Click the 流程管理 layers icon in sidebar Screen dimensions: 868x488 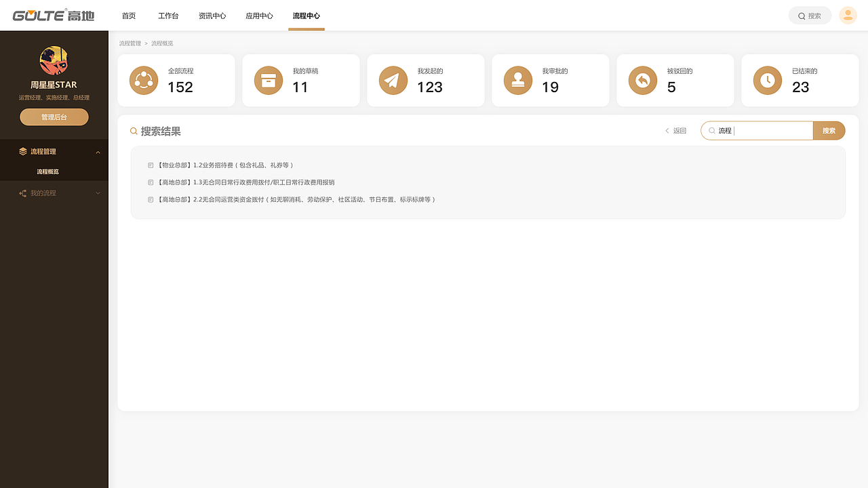point(23,152)
